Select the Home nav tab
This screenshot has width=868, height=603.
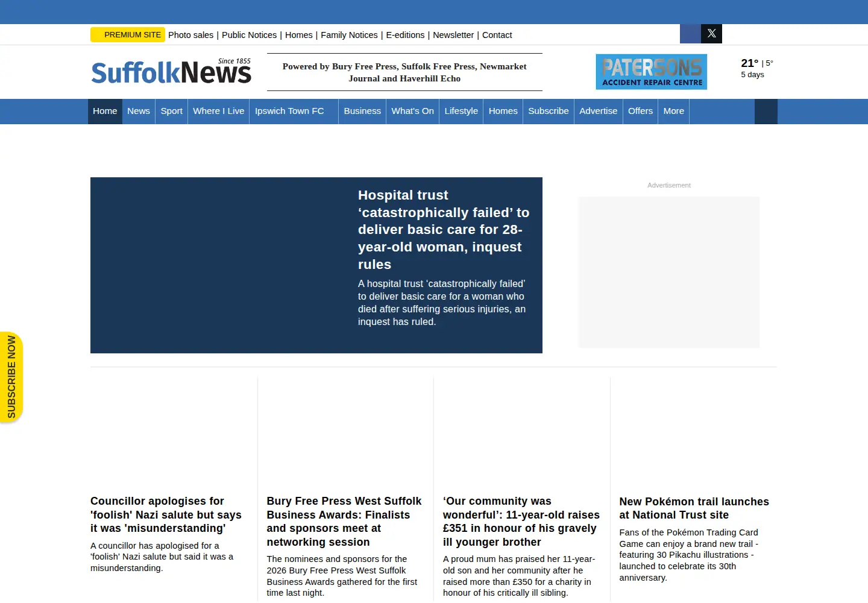105,112
